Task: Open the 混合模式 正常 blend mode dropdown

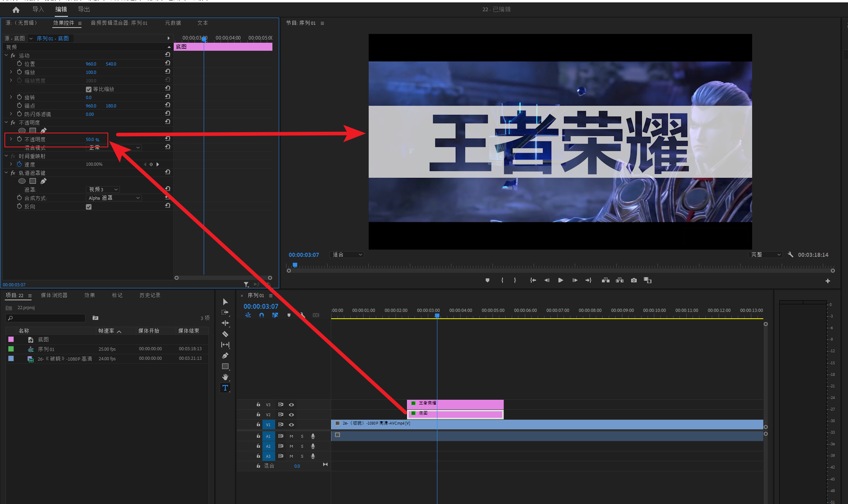Action: (x=114, y=148)
